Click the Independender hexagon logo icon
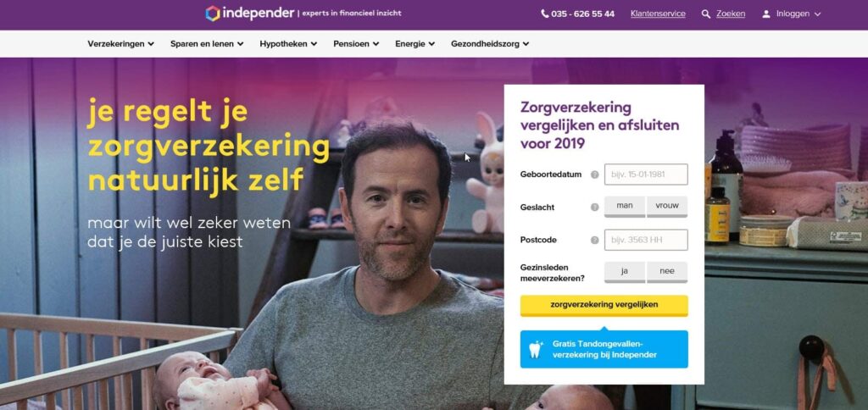Screen dimensions: 868x410 (x=213, y=14)
